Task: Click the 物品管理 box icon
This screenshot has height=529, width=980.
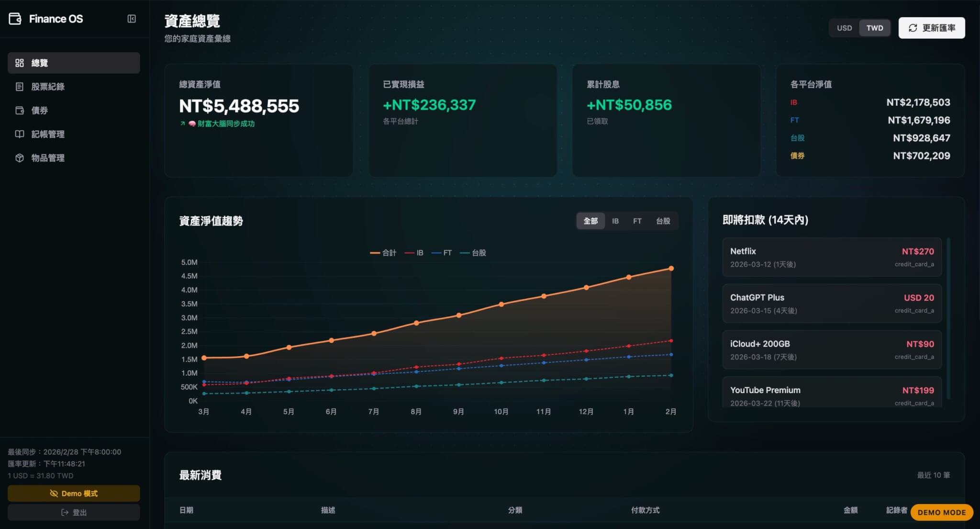Action: (20, 158)
